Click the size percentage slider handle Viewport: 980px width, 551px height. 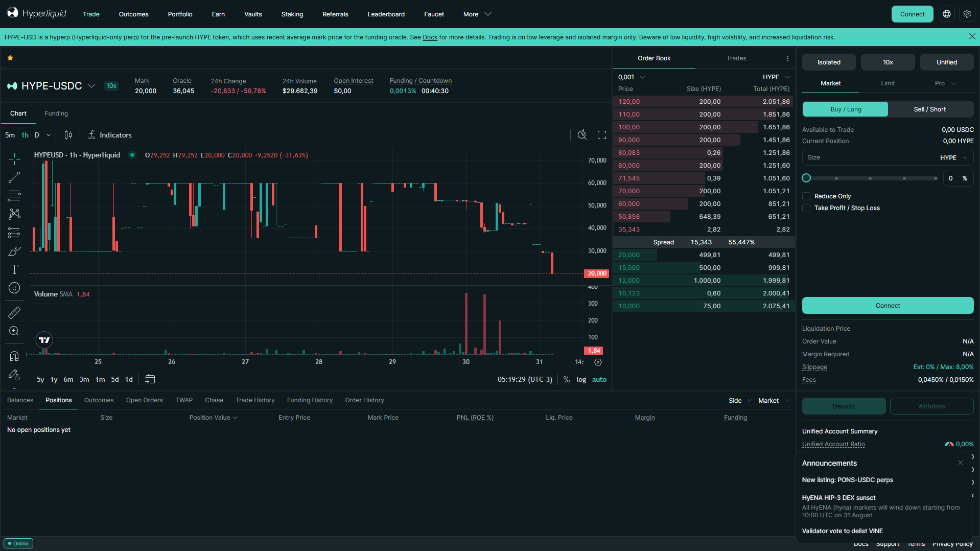tap(806, 178)
